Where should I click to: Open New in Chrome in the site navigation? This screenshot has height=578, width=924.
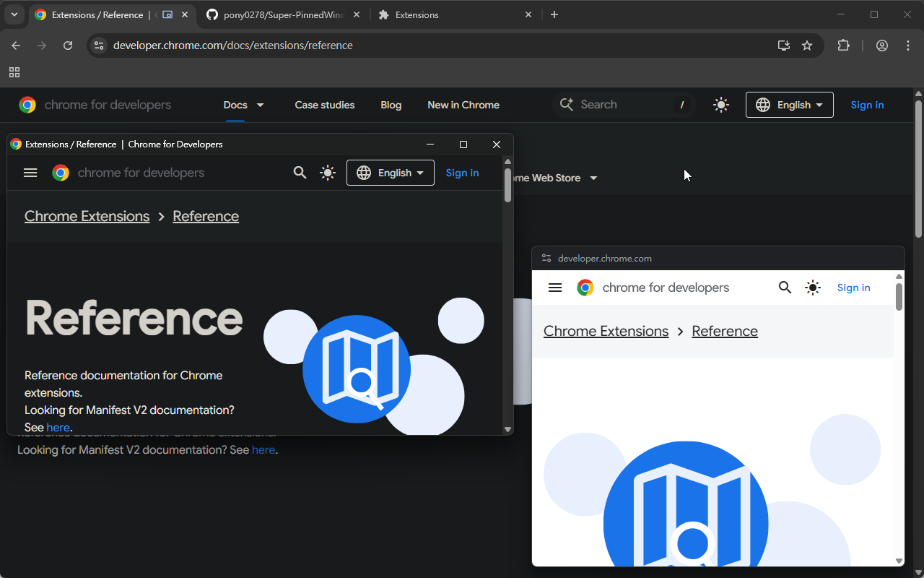[463, 105]
